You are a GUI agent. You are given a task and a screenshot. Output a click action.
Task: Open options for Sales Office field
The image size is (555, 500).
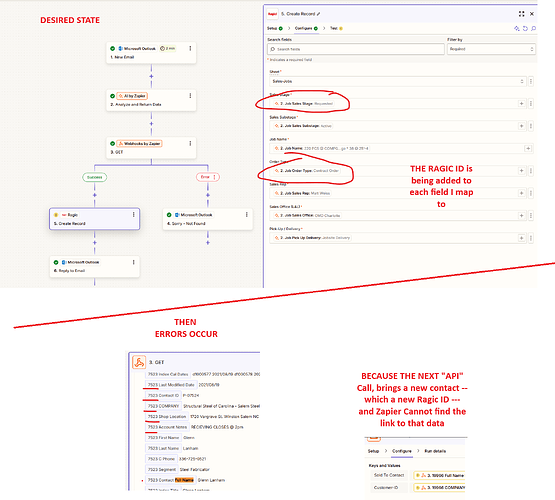pyautogui.click(x=531, y=215)
